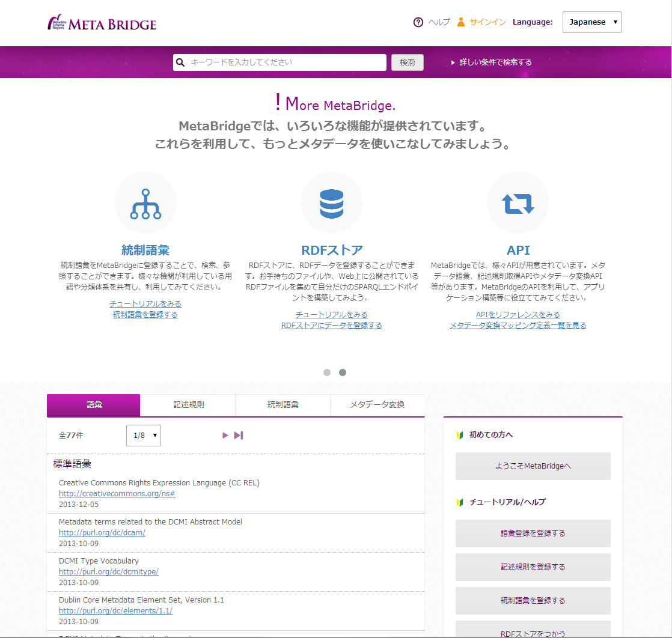This screenshot has width=672, height=638.
Task: Go to next page arrow
Action: [225, 436]
